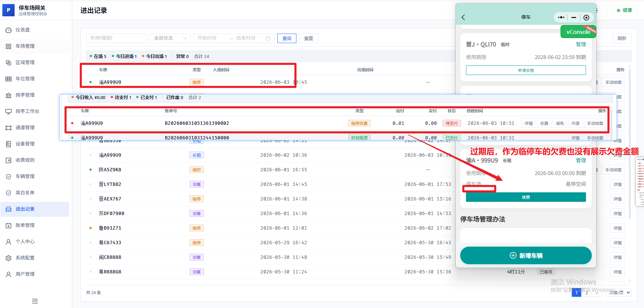The width and height of the screenshot is (644, 308).
Task: Click 手动结案 on the 待支付 bill row
Action: pyautogui.click(x=595, y=123)
